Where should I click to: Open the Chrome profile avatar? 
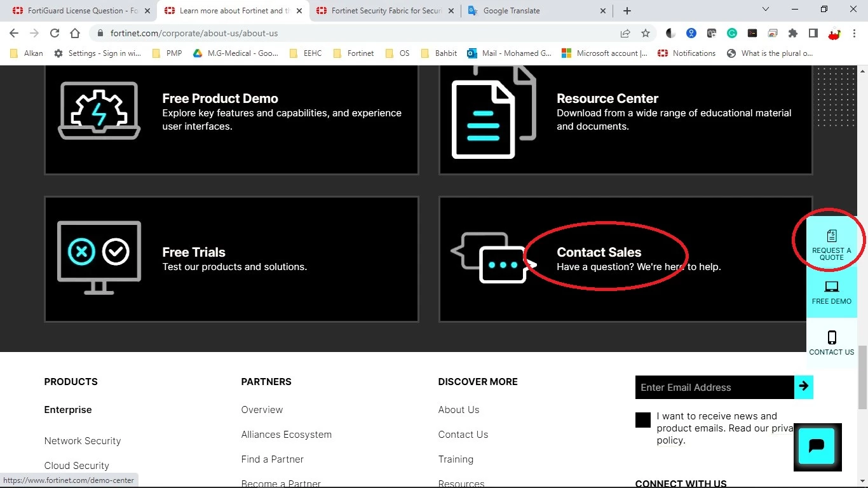pyautogui.click(x=834, y=34)
